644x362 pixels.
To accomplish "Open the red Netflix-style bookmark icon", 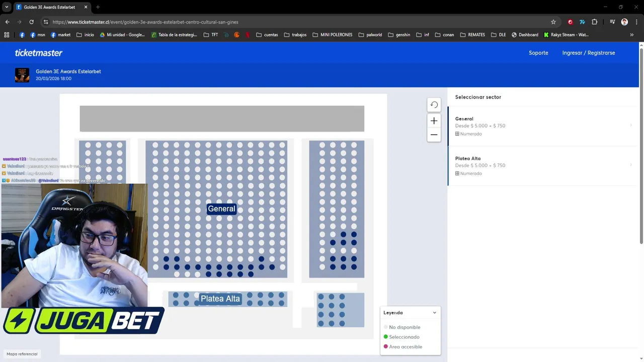I will click(x=248, y=35).
